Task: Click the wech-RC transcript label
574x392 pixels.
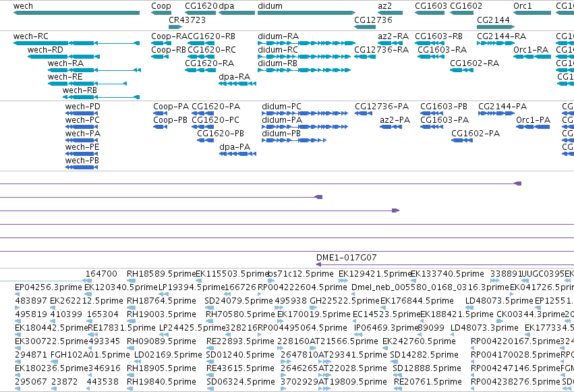Action: pos(31,36)
